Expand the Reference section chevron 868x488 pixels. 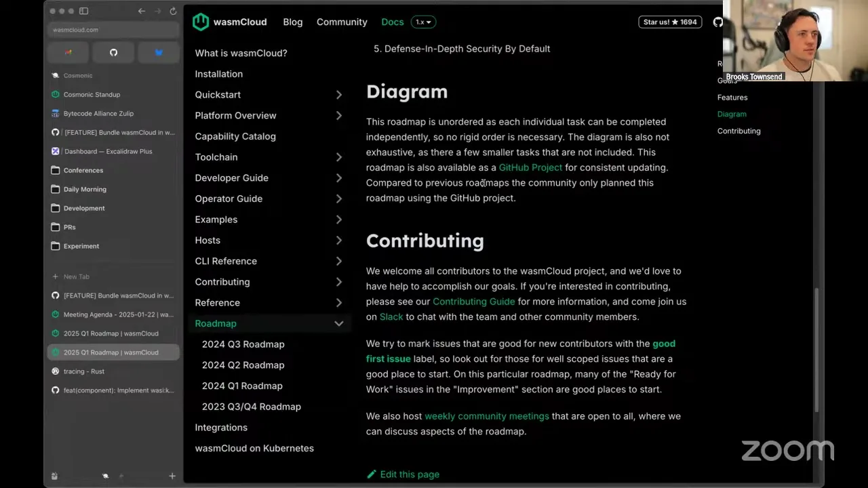click(339, 303)
